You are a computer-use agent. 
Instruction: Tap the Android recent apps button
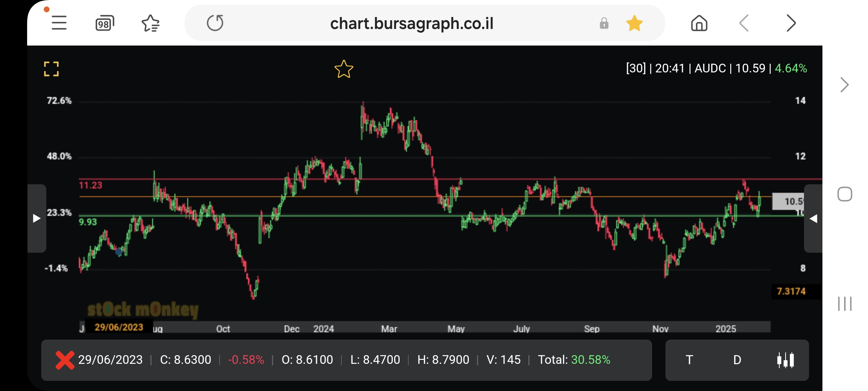(844, 303)
